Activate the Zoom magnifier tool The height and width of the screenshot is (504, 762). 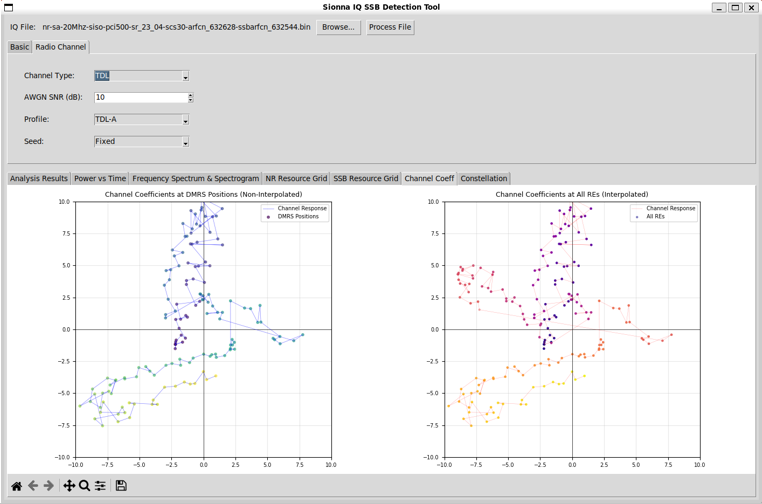[85, 486]
